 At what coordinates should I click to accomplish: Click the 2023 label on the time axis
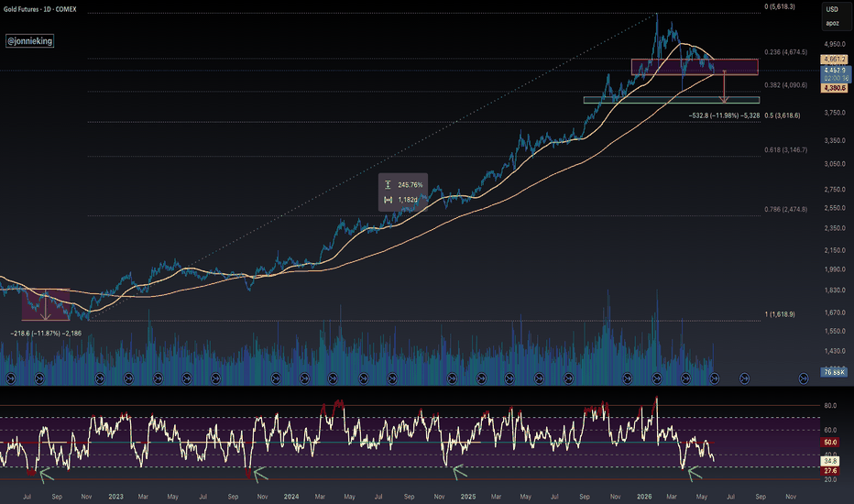[x=115, y=497]
